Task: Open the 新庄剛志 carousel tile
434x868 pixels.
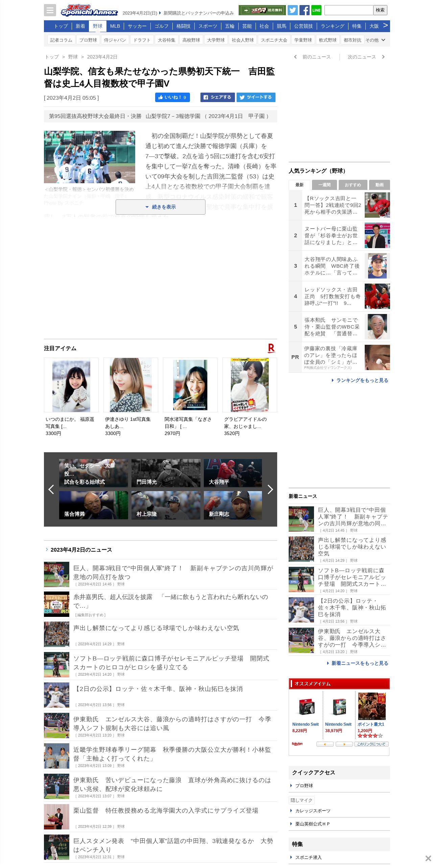Action: [x=233, y=505]
